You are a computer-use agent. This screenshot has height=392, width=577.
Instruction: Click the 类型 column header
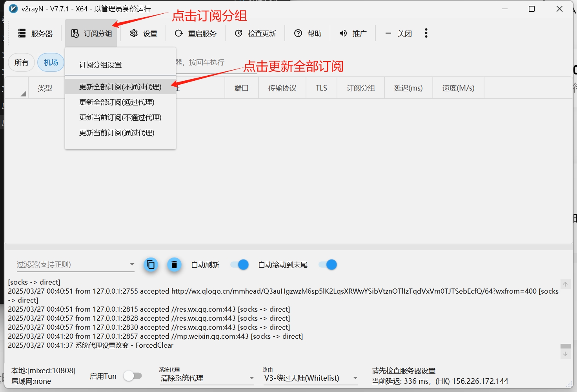[x=45, y=88]
